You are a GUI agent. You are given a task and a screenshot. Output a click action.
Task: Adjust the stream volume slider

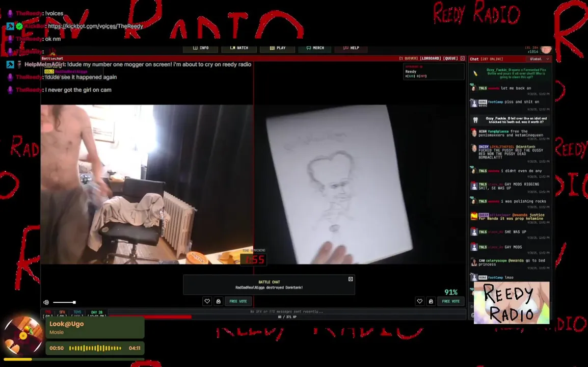64,302
